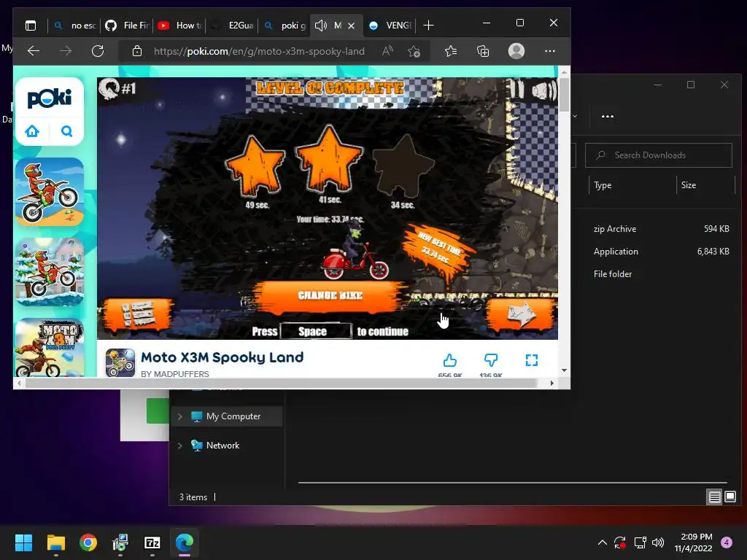747x560 pixels.
Task: Add this page to favorites
Action: [414, 51]
